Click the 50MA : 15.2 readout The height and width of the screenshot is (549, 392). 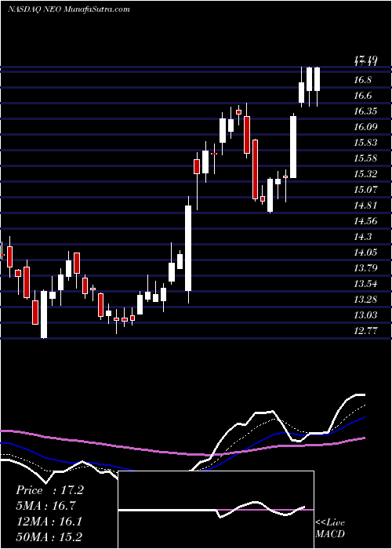pyautogui.click(x=49, y=537)
